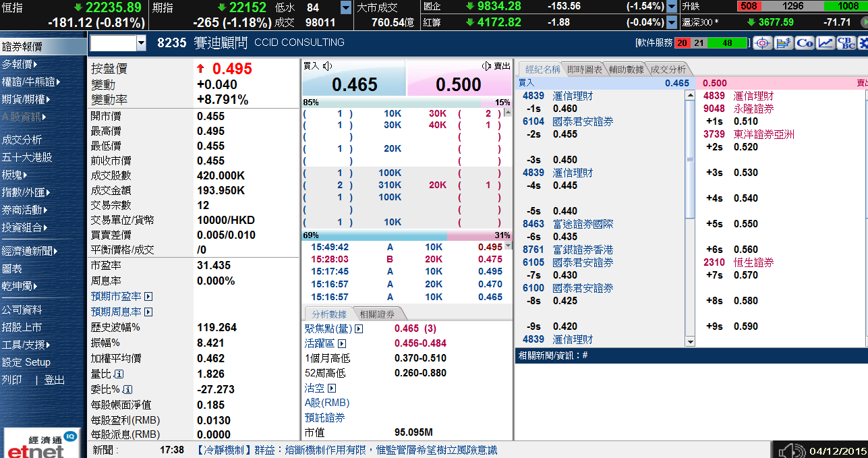Select 證券報價 in sidebar
868x458 pixels.
click(43, 47)
